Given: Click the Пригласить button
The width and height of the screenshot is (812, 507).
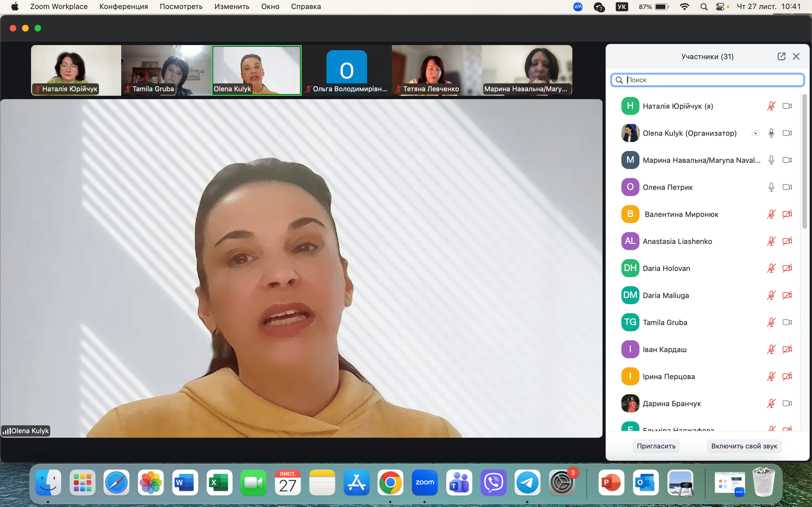Looking at the screenshot, I should [656, 446].
